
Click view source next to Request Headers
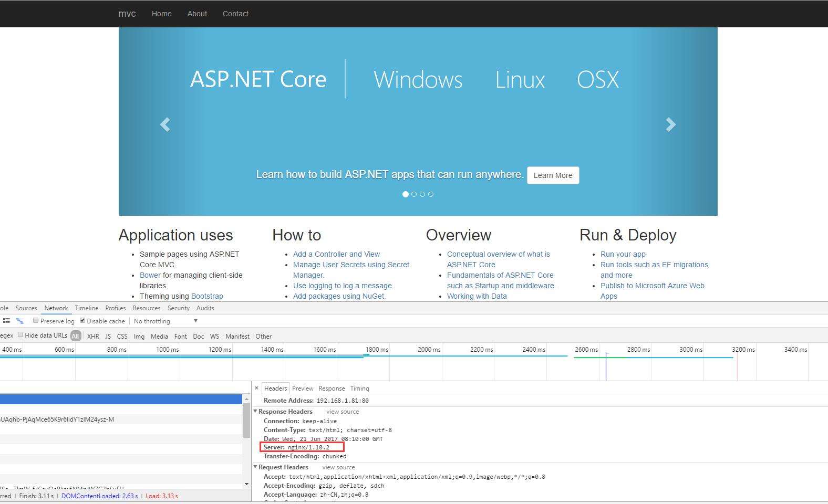point(338,467)
